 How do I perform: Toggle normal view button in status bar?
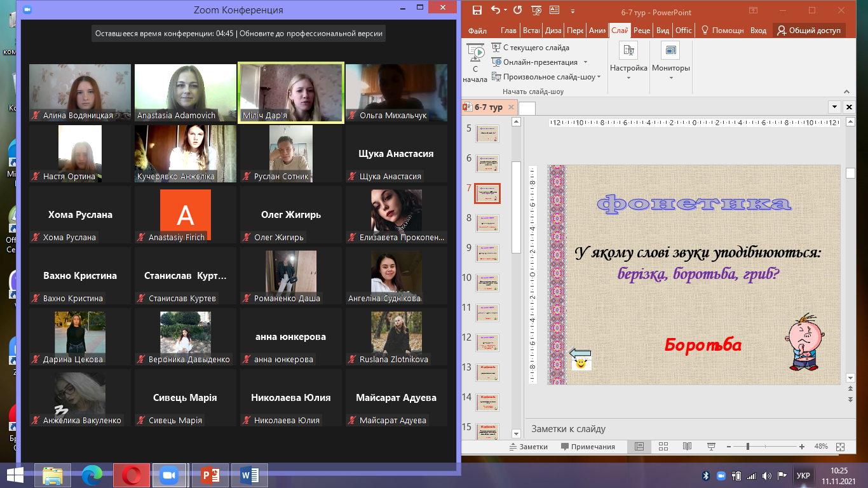[639, 447]
